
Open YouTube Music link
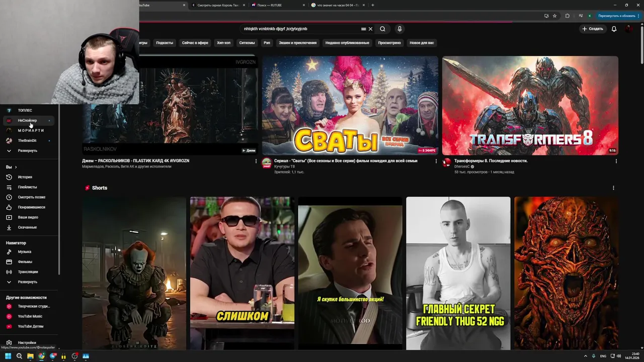[29, 316]
